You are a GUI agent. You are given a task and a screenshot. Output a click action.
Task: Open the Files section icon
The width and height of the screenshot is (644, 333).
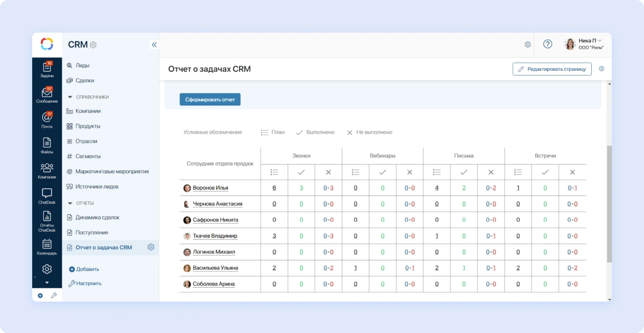click(x=47, y=145)
